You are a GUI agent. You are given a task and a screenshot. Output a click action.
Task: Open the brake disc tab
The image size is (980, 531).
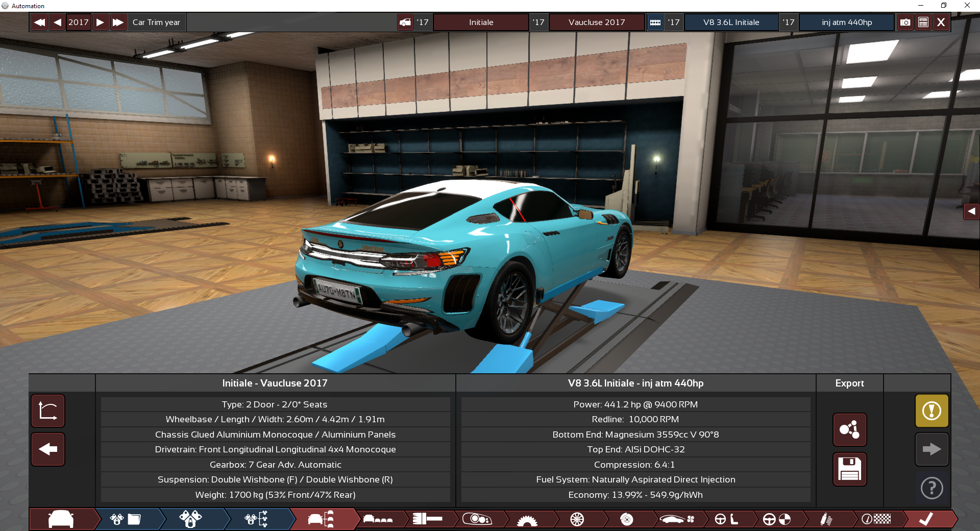click(x=627, y=519)
